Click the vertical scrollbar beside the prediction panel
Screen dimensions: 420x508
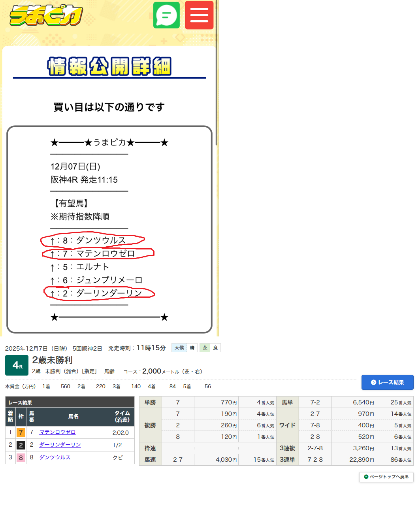[x=217, y=79]
